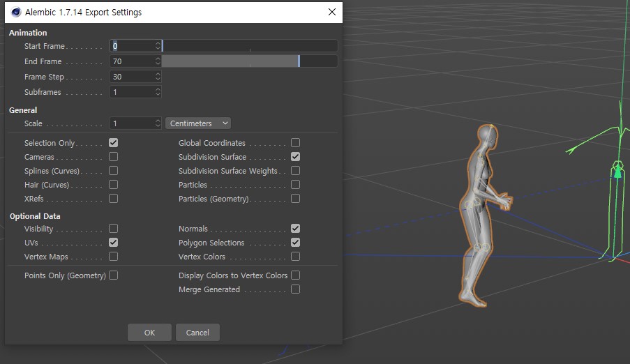Viewport: 630px width, 364px height.
Task: Enable the Points Only (Geometry) checkbox
Action: pos(113,275)
